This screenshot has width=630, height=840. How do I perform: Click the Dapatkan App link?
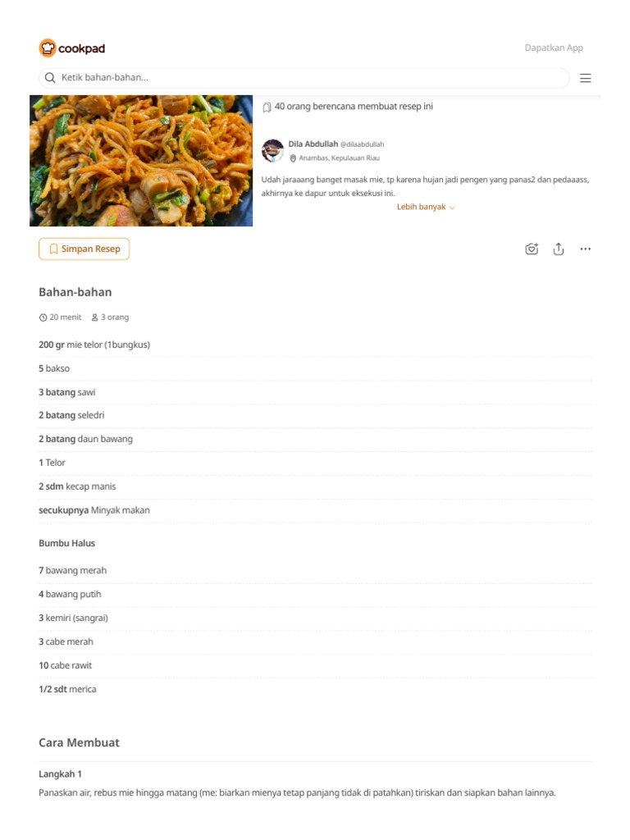[554, 48]
